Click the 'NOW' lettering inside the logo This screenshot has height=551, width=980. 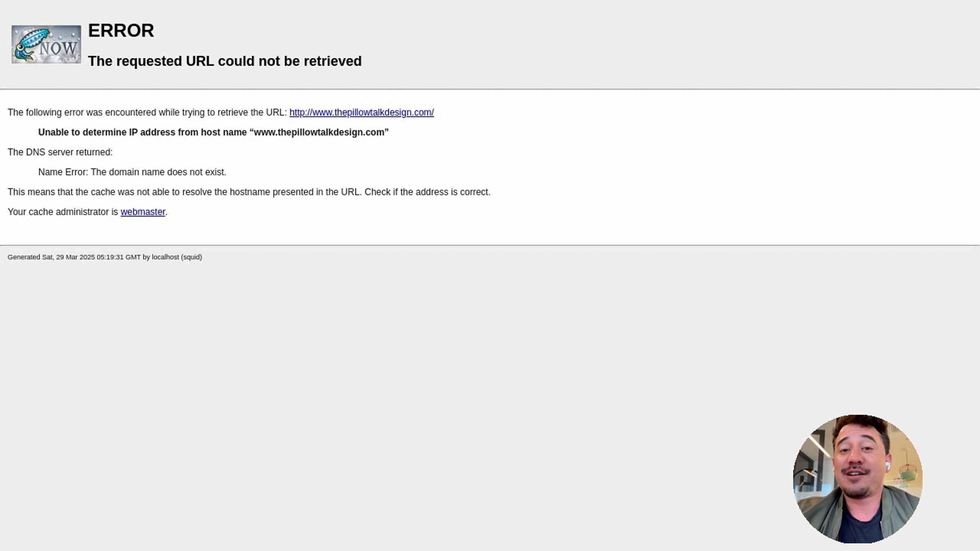58,48
